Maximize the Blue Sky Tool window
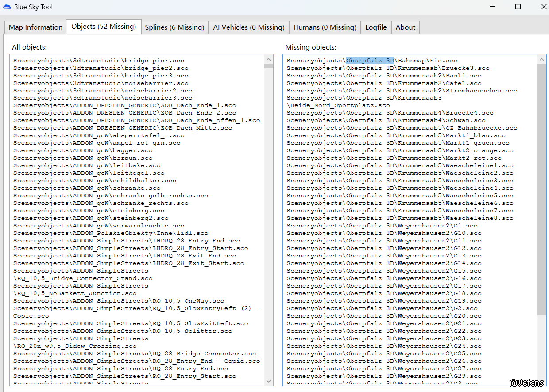The image size is (549, 392). [x=518, y=7]
